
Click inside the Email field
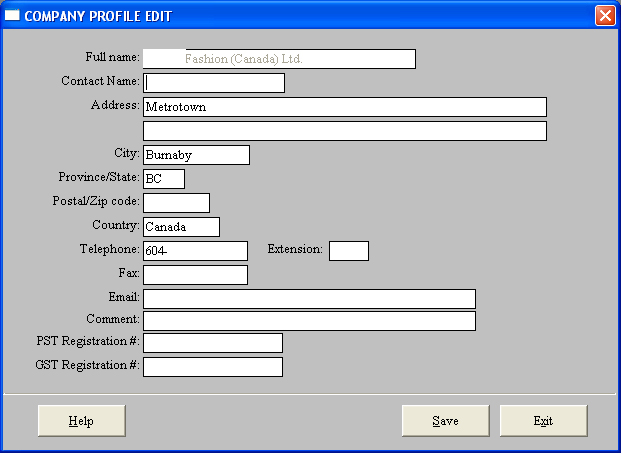pyautogui.click(x=309, y=299)
